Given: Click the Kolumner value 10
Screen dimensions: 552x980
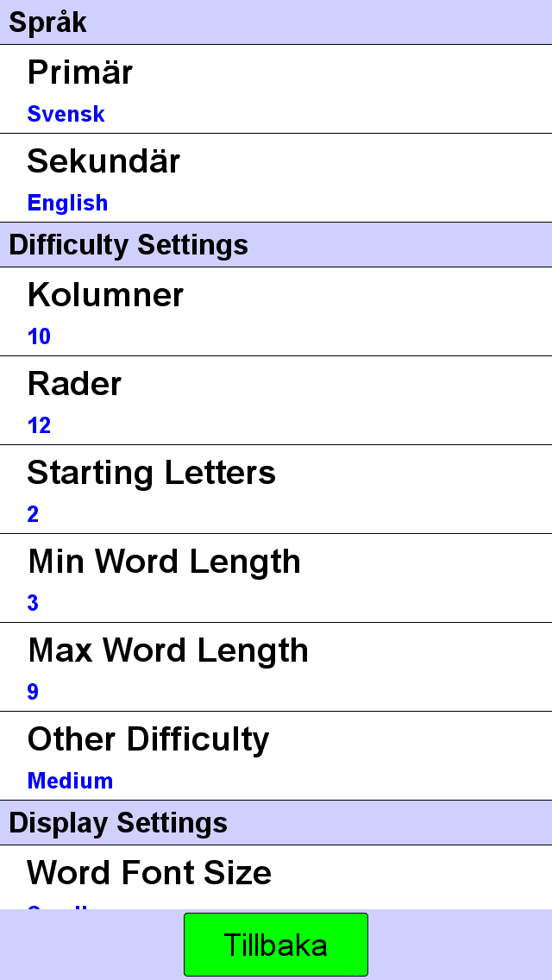Looking at the screenshot, I should (x=39, y=336).
